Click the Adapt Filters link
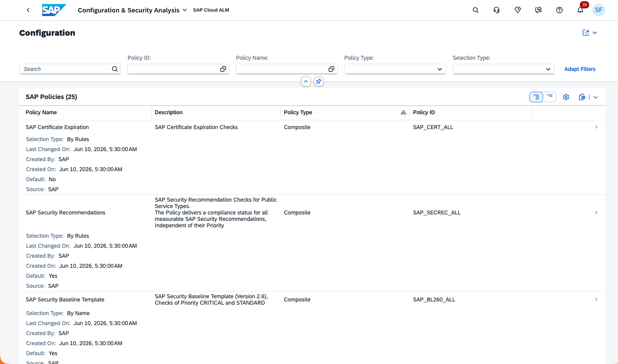This screenshot has height=364, width=618. pos(580,69)
